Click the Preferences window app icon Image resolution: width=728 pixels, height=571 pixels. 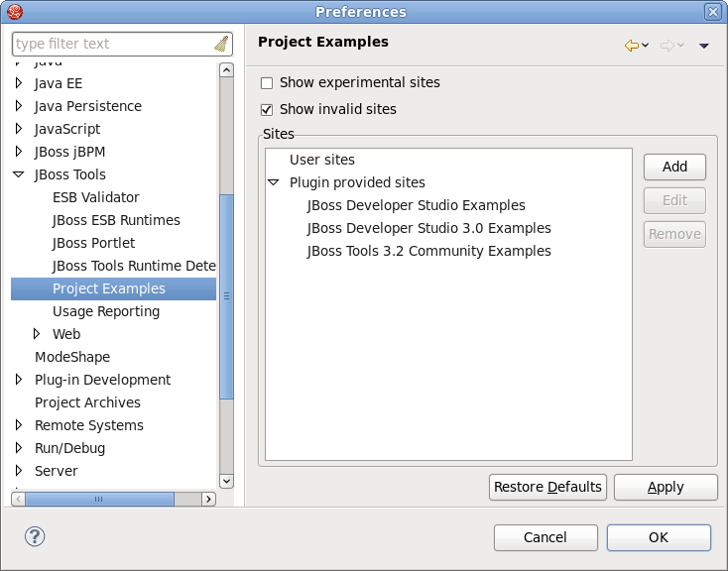[x=13, y=12]
